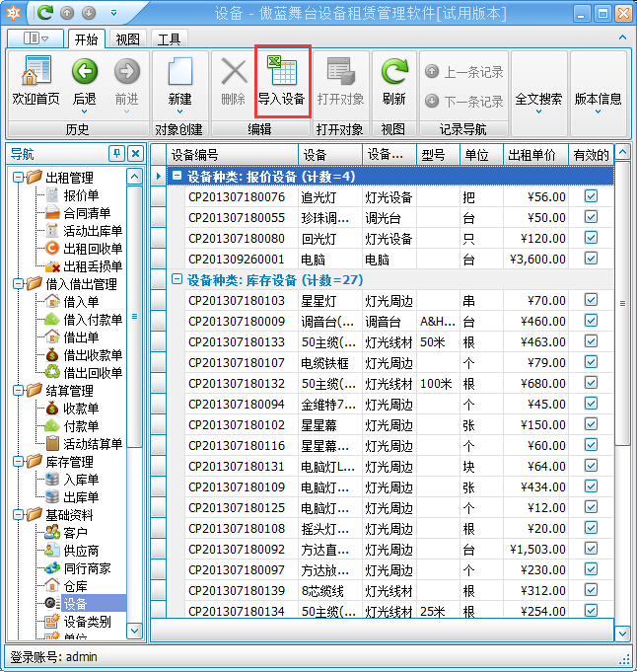Switch to the 工具 ribbon tab
Screen dimensions: 637x672
(x=169, y=39)
